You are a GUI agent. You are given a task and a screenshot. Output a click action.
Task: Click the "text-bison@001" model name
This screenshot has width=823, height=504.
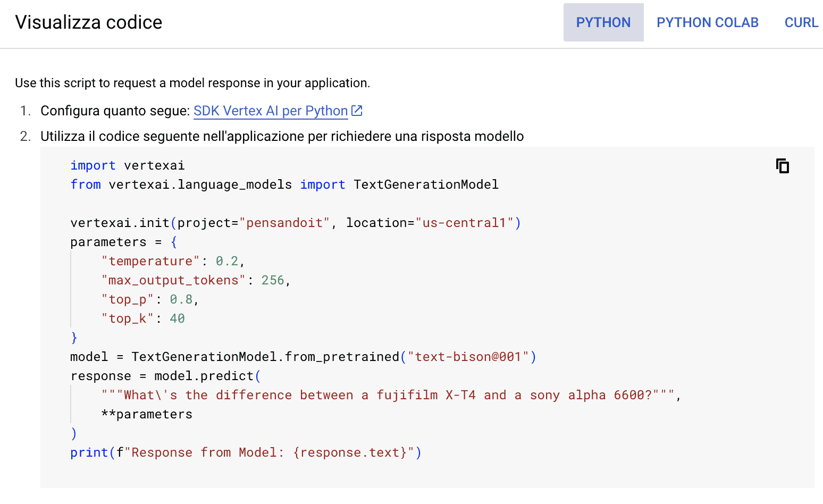pos(468,357)
